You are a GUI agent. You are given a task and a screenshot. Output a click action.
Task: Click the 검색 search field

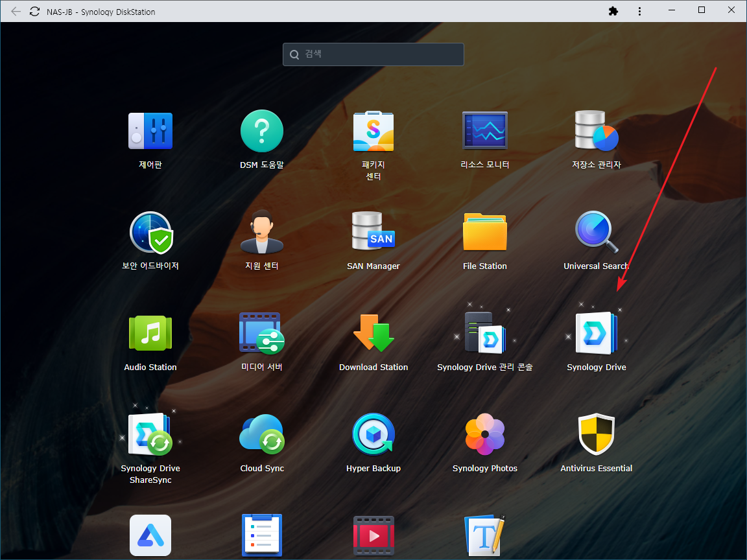point(373,54)
